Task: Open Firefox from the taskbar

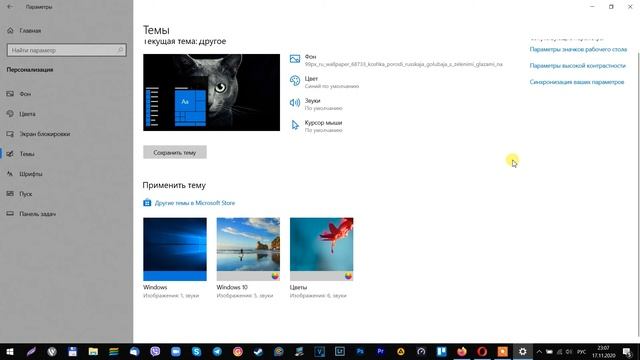Action: click(462, 351)
